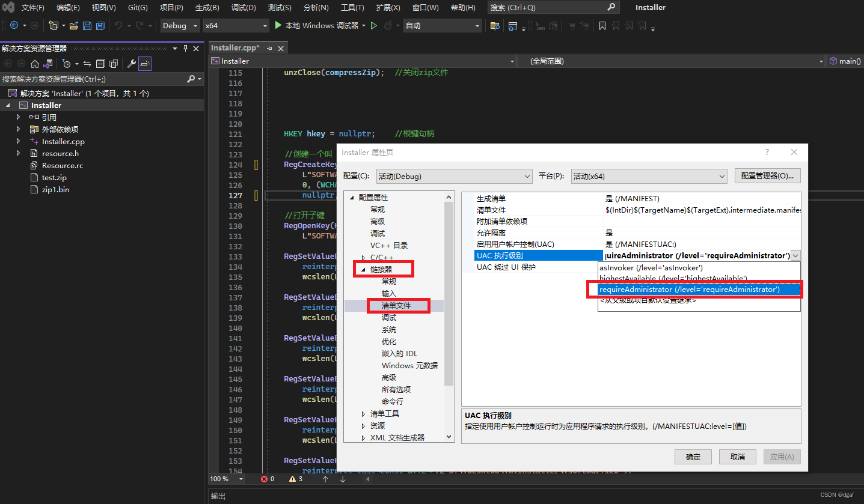Click the UAC 执行级别 dropdown arrow
The width and height of the screenshot is (864, 504).
(x=795, y=256)
